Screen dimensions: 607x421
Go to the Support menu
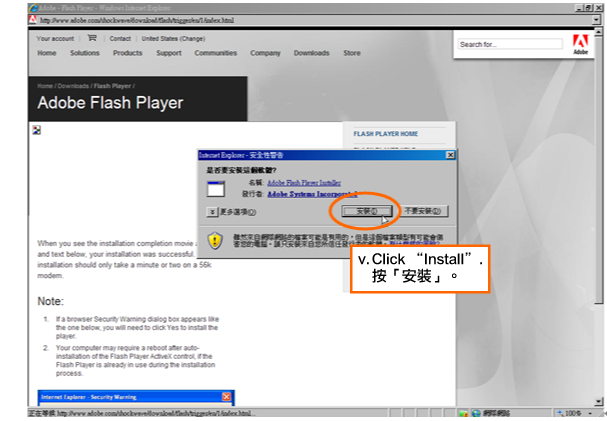pyautogui.click(x=169, y=53)
